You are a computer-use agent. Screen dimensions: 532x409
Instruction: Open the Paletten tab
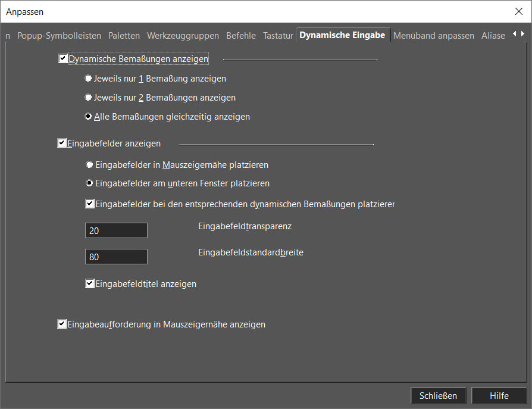pyautogui.click(x=124, y=36)
